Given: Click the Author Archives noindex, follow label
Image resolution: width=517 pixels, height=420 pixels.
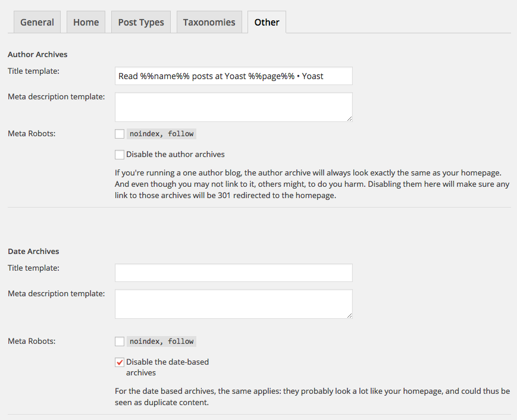Looking at the screenshot, I should (x=162, y=134).
